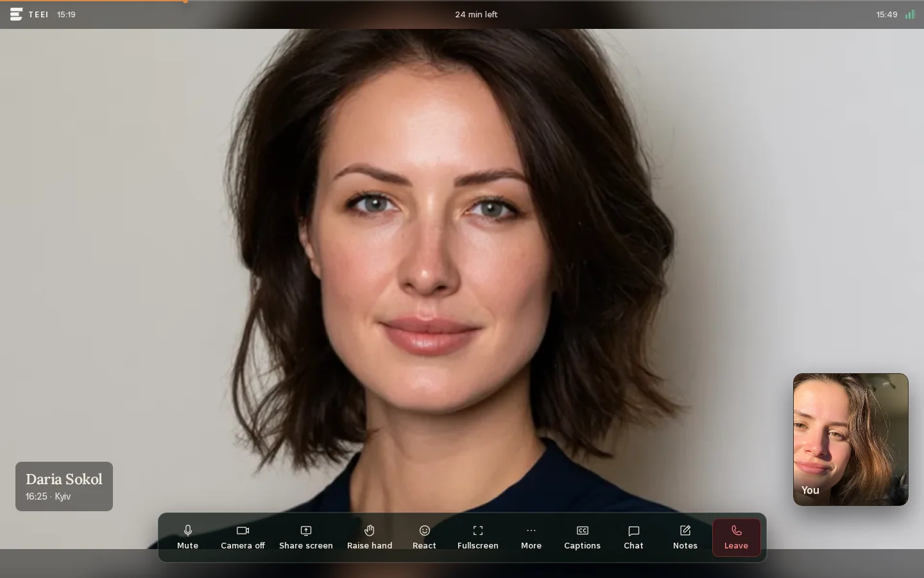Mute the microphone

[x=187, y=538]
